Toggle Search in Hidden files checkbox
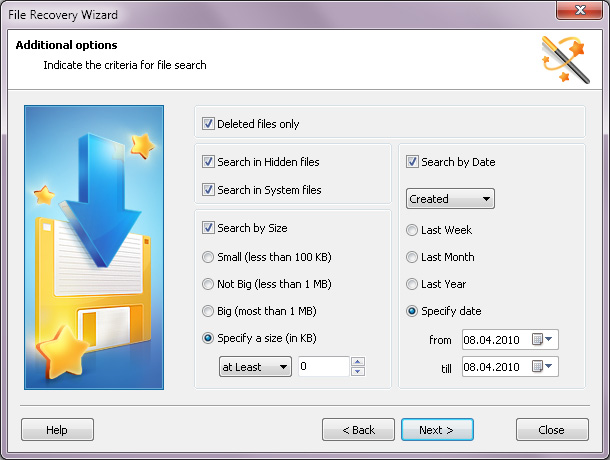Screen dimensions: 610x460 point(208,162)
